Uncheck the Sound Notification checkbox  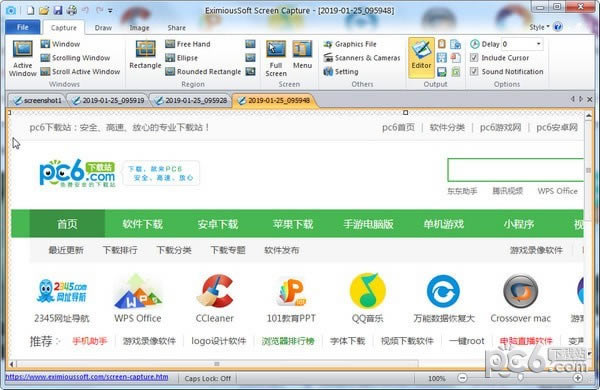click(x=474, y=72)
